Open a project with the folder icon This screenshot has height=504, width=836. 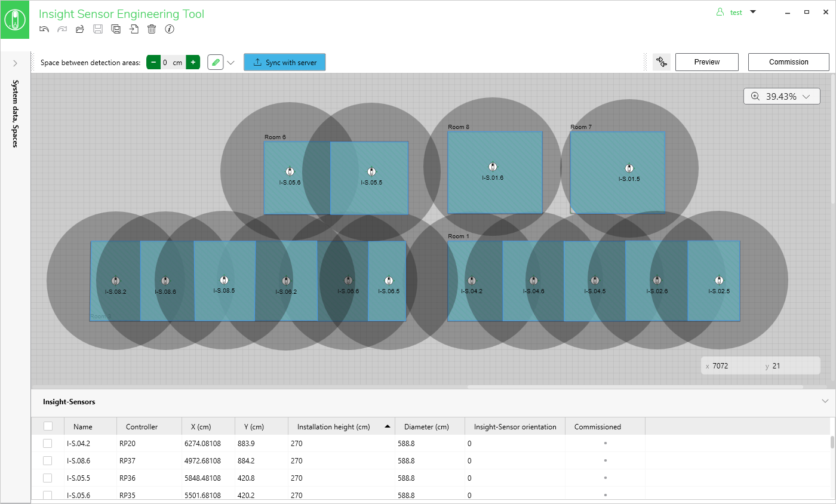(80, 29)
